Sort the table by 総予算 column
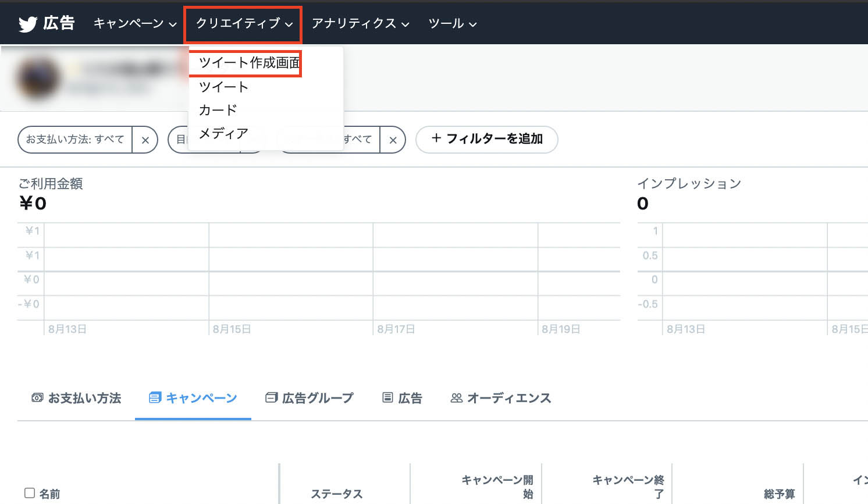 780,494
